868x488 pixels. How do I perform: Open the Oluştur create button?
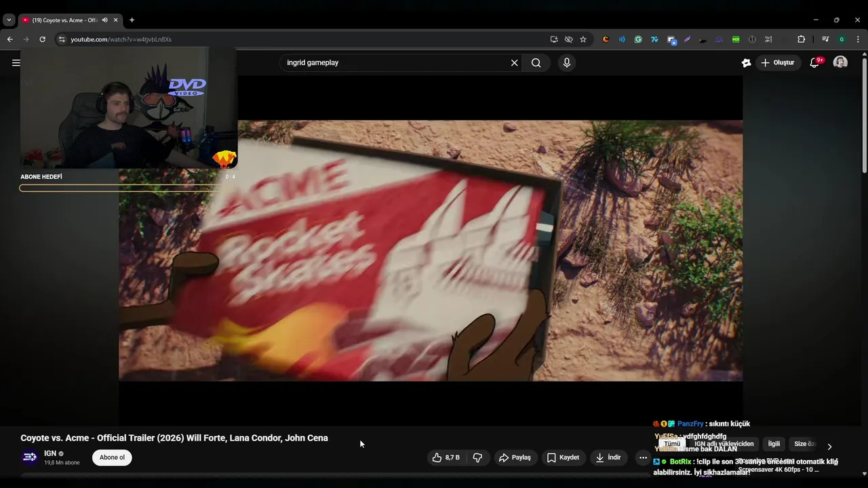(777, 62)
